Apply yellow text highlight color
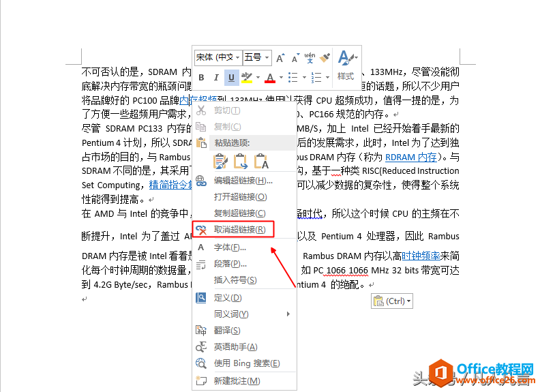540x392 pixels. pyautogui.click(x=247, y=78)
